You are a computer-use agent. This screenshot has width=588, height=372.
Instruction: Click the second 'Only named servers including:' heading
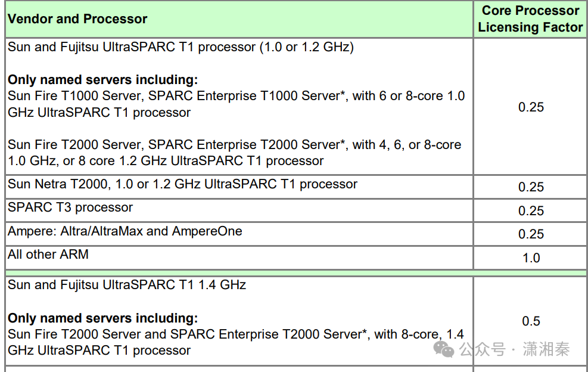102,318
